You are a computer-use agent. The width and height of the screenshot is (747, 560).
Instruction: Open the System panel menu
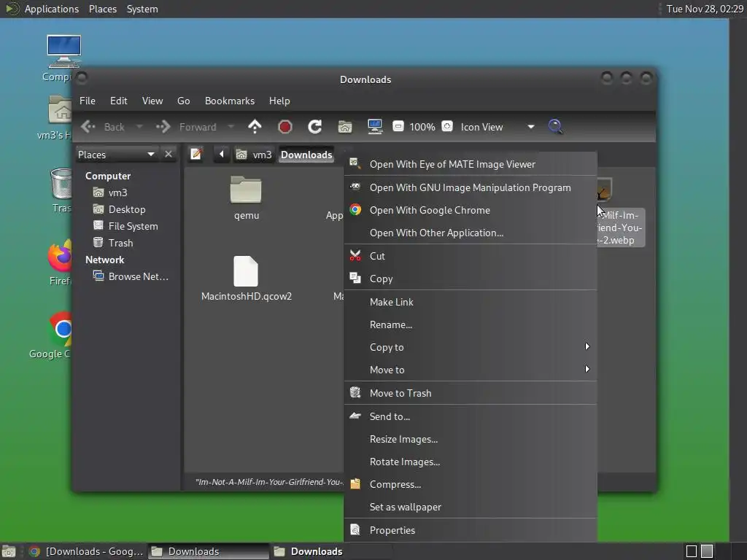(x=142, y=9)
